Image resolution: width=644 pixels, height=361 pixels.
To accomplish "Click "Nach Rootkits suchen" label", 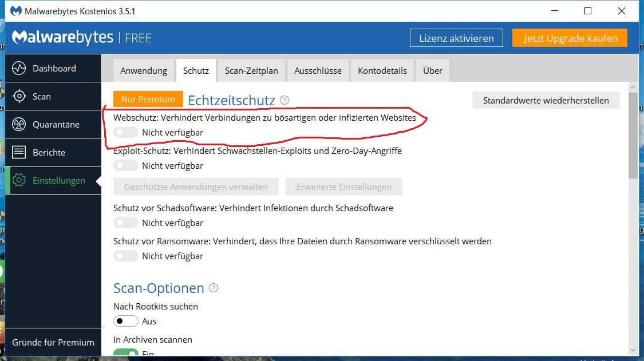I will pyautogui.click(x=156, y=307).
